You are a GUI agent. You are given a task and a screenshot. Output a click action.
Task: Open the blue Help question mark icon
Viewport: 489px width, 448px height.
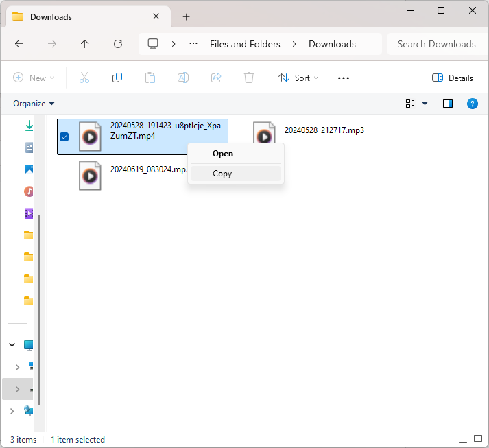click(472, 104)
